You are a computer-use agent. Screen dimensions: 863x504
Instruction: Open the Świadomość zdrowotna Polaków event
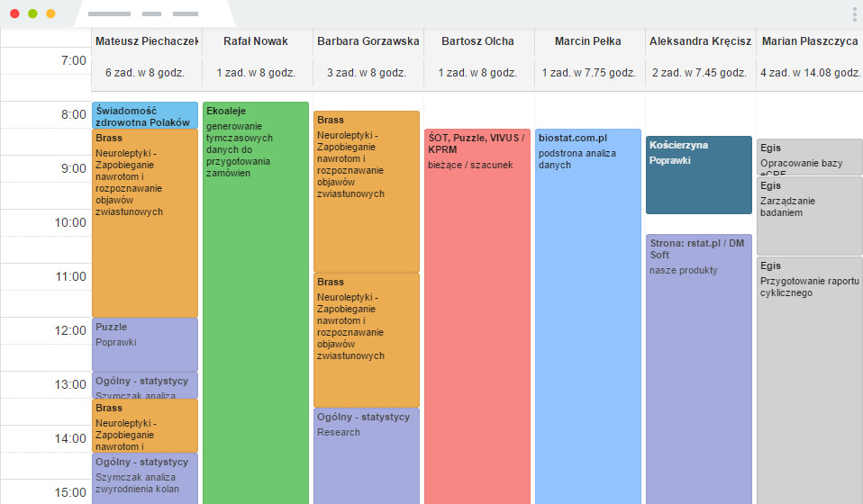point(145,115)
